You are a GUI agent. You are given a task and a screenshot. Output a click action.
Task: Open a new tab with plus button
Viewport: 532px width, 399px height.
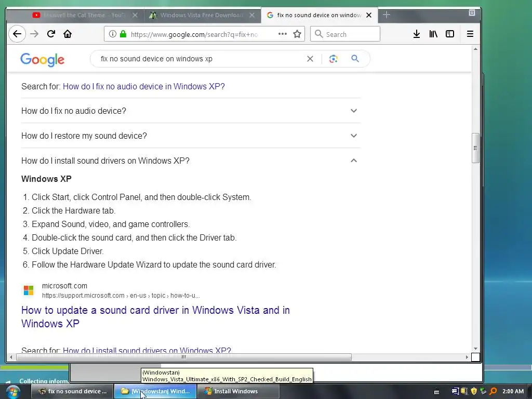coord(387,15)
